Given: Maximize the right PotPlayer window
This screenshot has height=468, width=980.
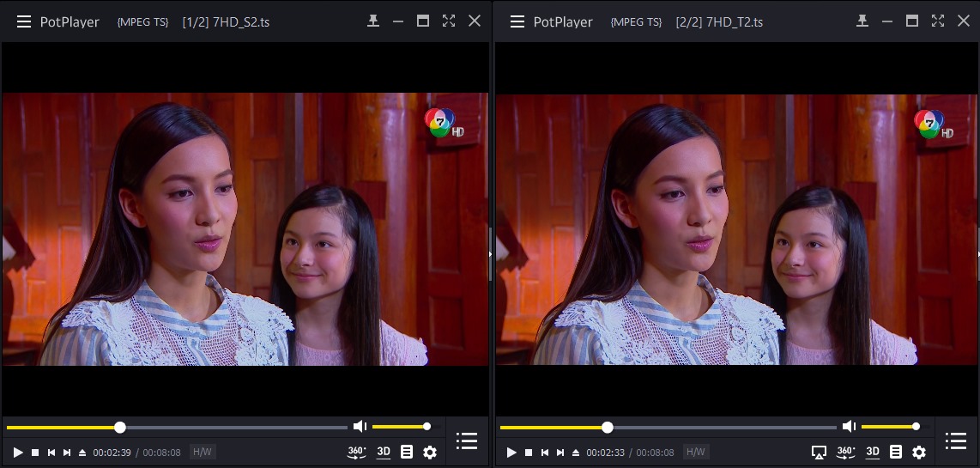Looking at the screenshot, I should point(912,21).
